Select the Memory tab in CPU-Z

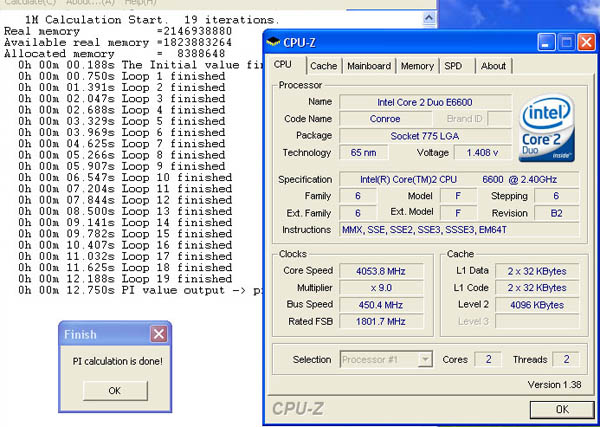pyautogui.click(x=417, y=66)
